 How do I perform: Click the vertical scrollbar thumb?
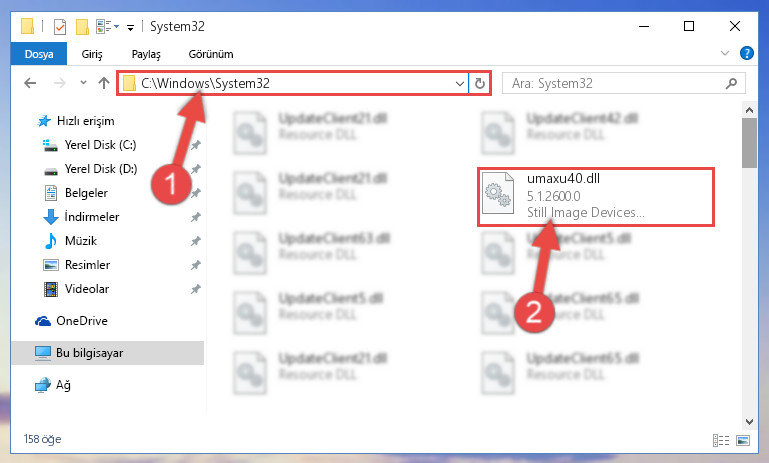[749, 143]
